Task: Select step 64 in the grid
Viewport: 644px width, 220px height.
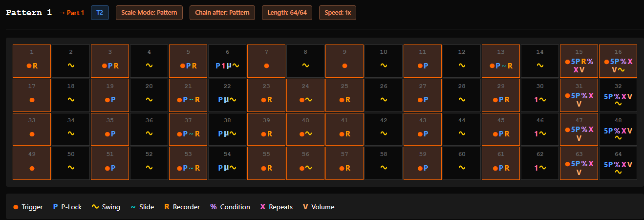Action: click(618, 163)
